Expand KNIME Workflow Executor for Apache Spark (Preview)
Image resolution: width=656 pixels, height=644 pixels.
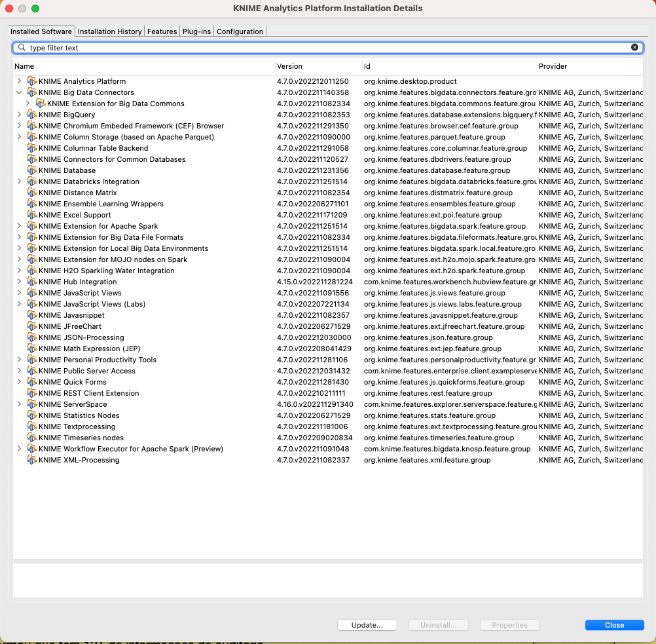pos(19,449)
